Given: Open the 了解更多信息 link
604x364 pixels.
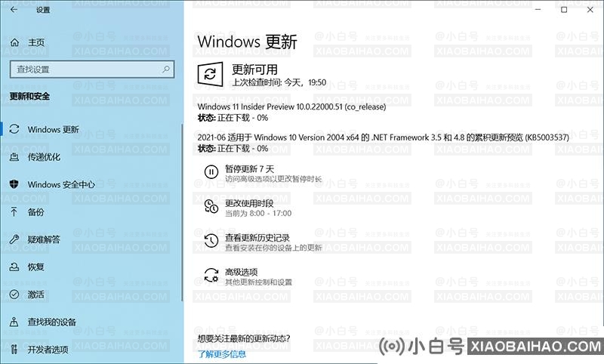Looking at the screenshot, I should [x=222, y=354].
